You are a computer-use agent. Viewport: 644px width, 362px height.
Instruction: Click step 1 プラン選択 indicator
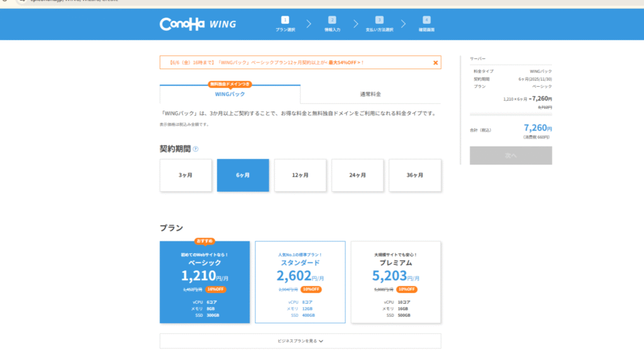[285, 24]
